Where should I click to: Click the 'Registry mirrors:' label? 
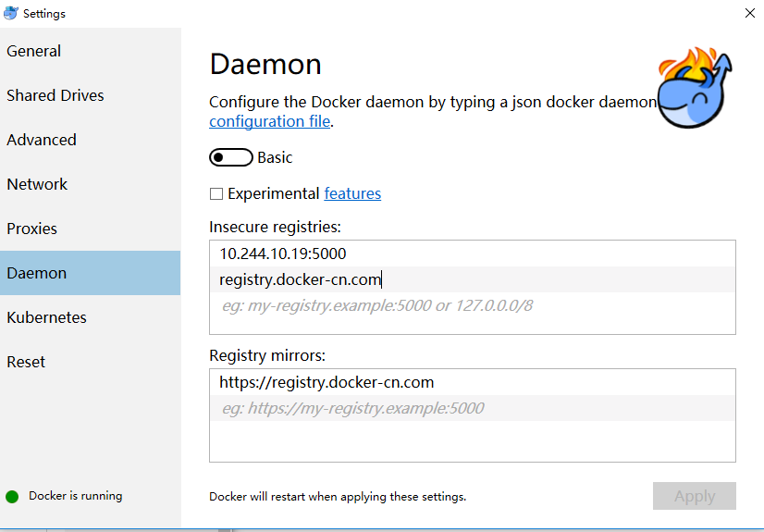tap(267, 355)
